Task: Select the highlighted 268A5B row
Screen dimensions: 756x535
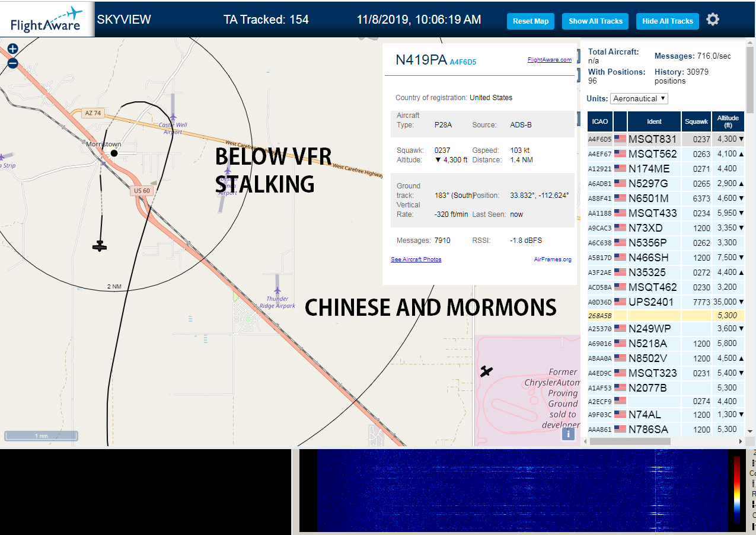Action: (666, 316)
